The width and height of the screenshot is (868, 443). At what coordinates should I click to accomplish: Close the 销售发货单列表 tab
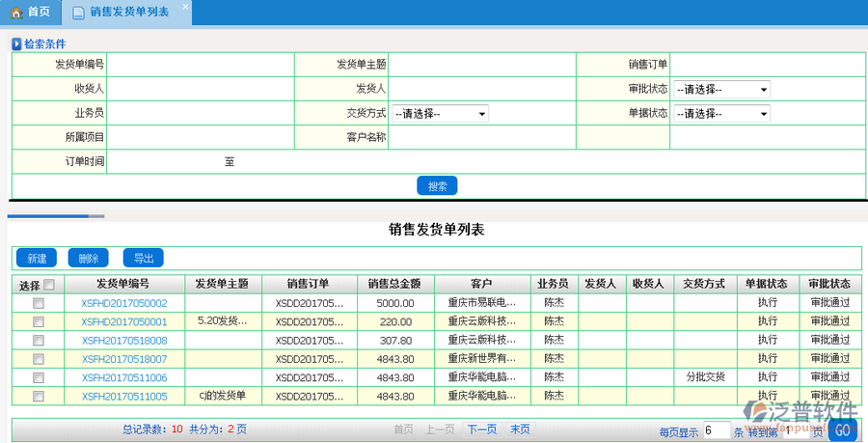tap(186, 6)
